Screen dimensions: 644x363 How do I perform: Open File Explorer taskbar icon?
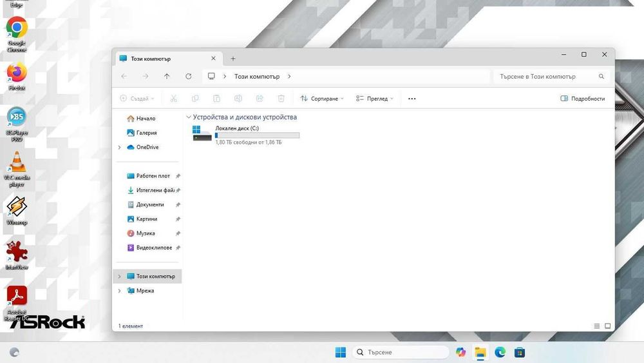pos(480,352)
